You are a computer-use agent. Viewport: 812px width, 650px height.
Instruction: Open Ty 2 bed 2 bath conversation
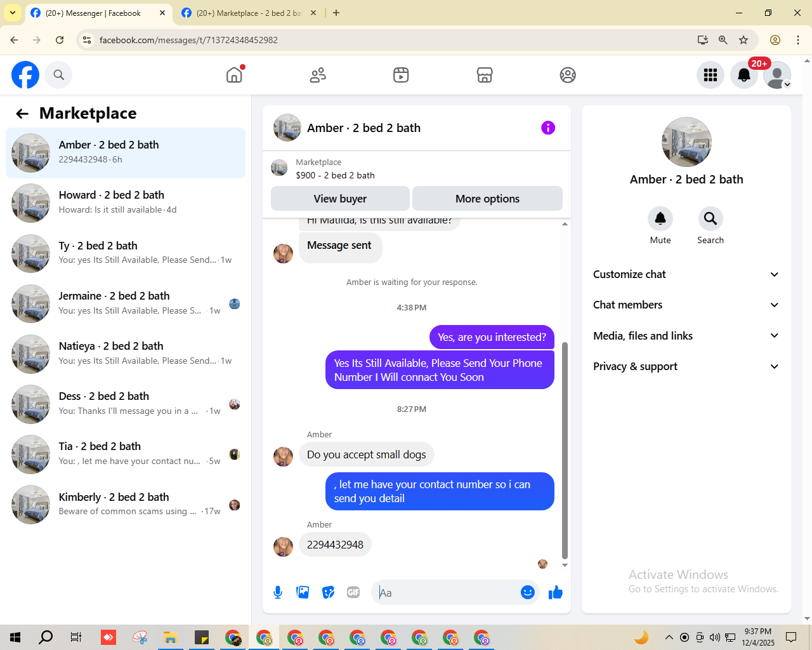click(x=126, y=253)
